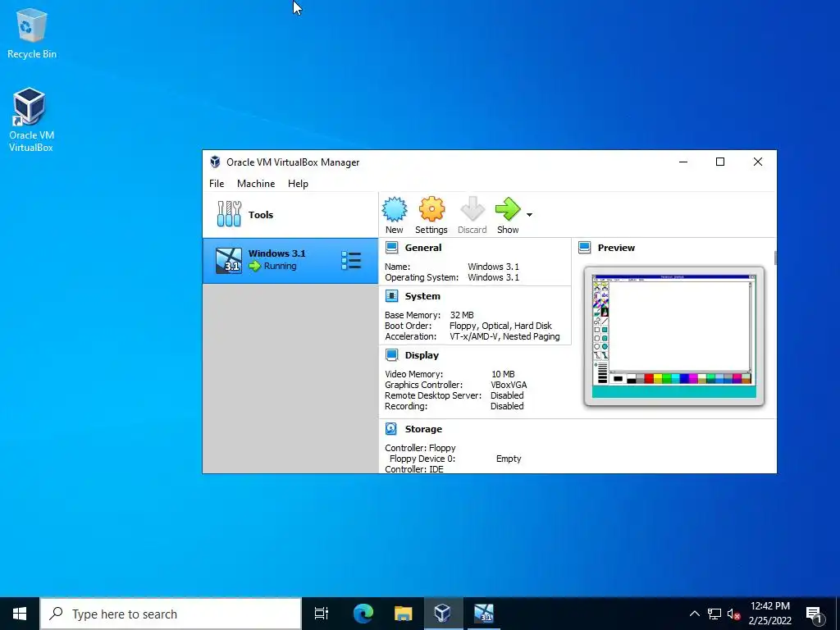Launch Microsoft Edge from the taskbar
840x630 pixels.
(363, 614)
